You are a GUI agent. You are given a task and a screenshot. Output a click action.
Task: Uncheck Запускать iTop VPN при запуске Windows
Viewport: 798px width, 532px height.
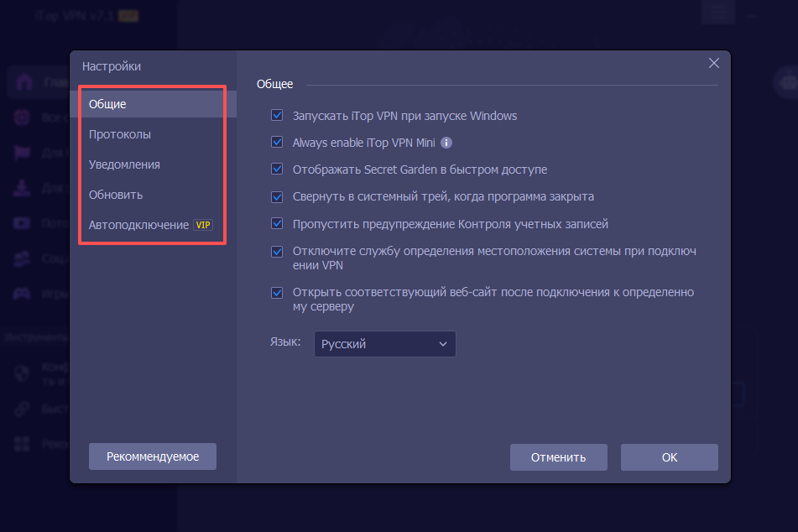point(277,116)
